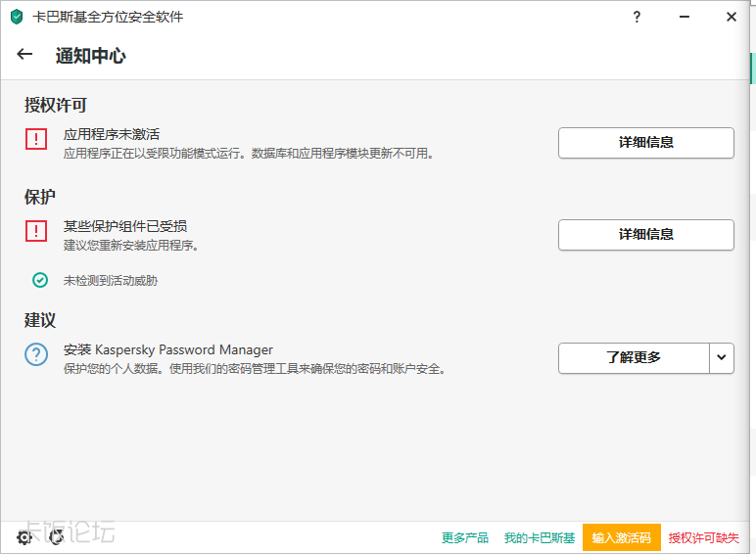Viewport: 756px width, 554px height.
Task: Open help via the question mark icon
Action: (x=637, y=18)
